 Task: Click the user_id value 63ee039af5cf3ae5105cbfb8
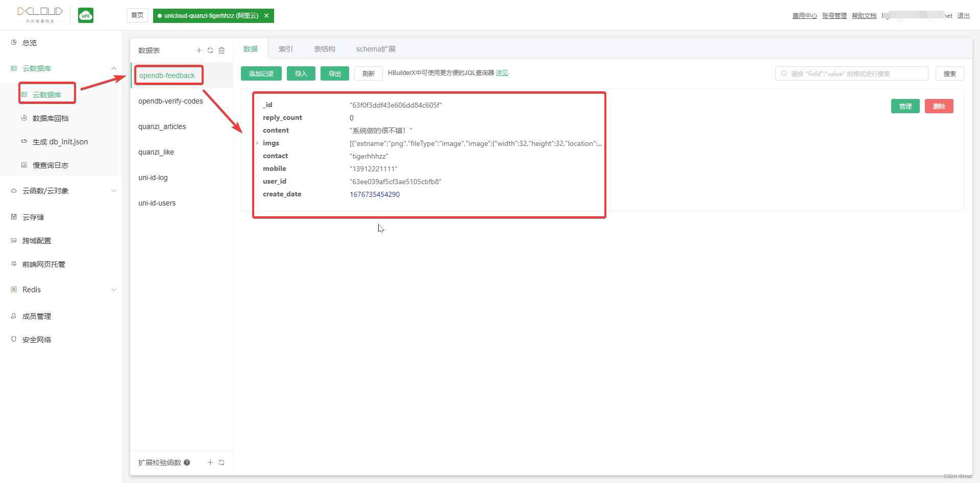[x=396, y=182]
